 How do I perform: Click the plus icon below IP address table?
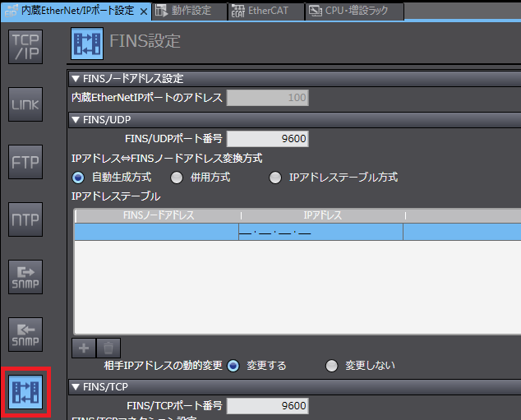[84, 348]
